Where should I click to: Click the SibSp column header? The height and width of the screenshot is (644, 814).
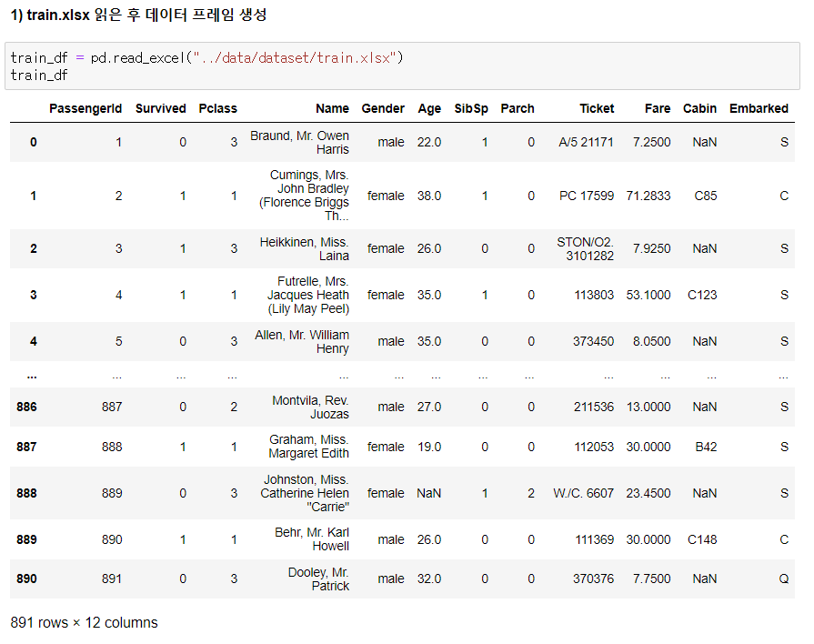tap(471, 108)
